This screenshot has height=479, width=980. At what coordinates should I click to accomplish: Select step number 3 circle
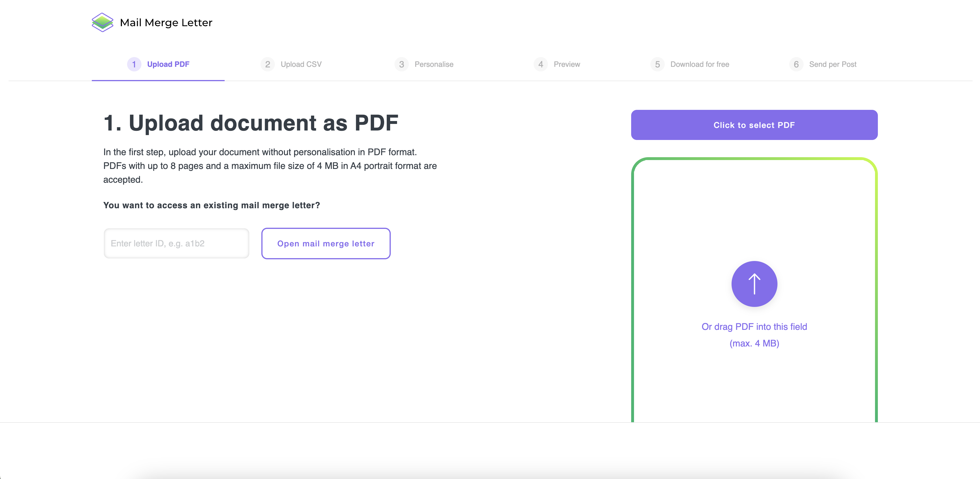click(x=401, y=64)
